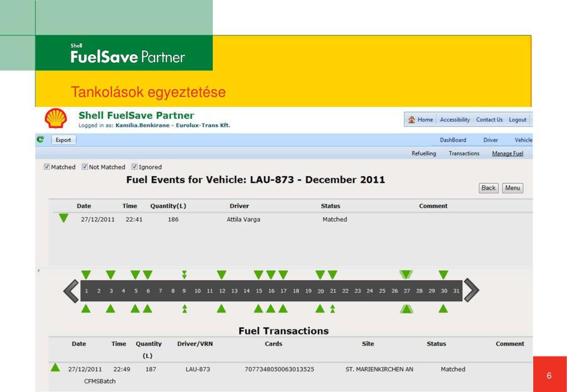Click the Export button
This screenshot has height=392, width=567.
[63, 140]
